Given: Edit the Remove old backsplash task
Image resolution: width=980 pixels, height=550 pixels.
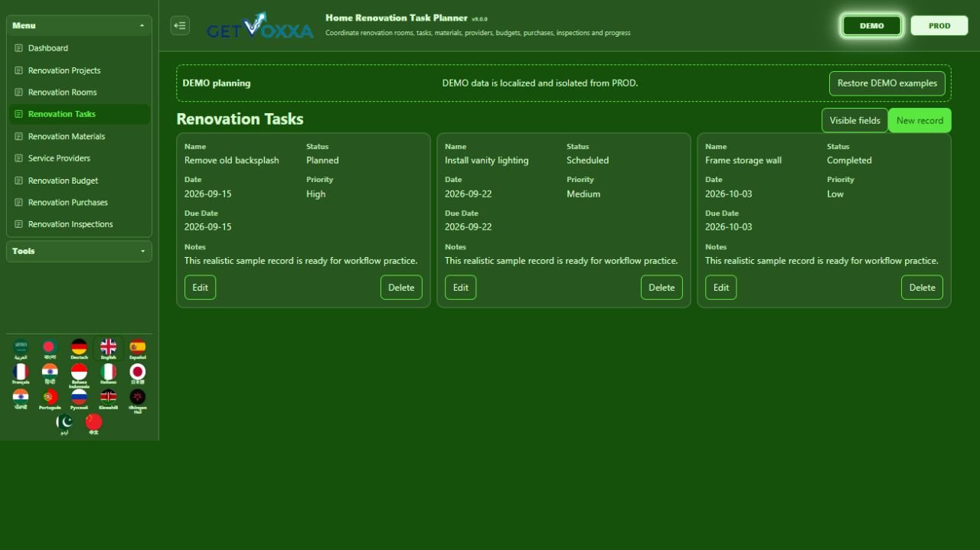Looking at the screenshot, I should [200, 288].
